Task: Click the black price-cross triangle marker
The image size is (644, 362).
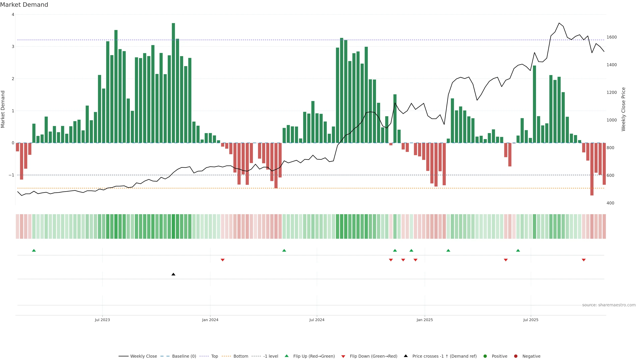Action: point(173,274)
